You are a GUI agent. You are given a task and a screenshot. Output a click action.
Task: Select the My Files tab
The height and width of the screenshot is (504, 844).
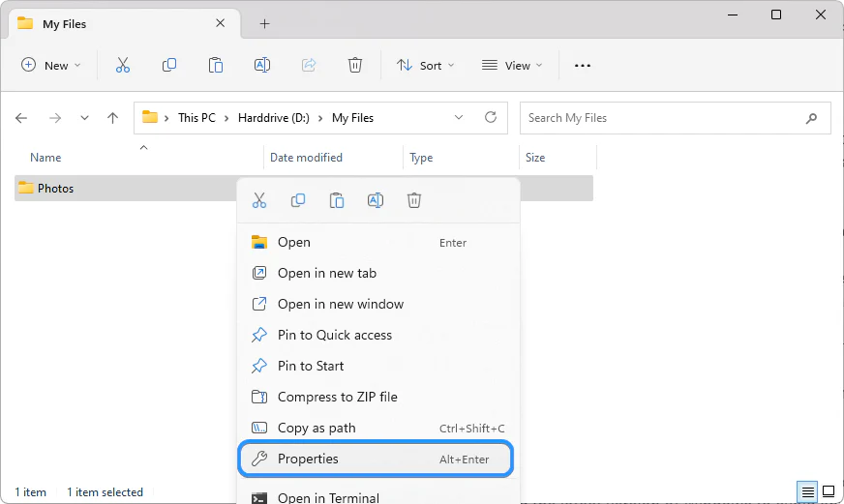[124, 23]
